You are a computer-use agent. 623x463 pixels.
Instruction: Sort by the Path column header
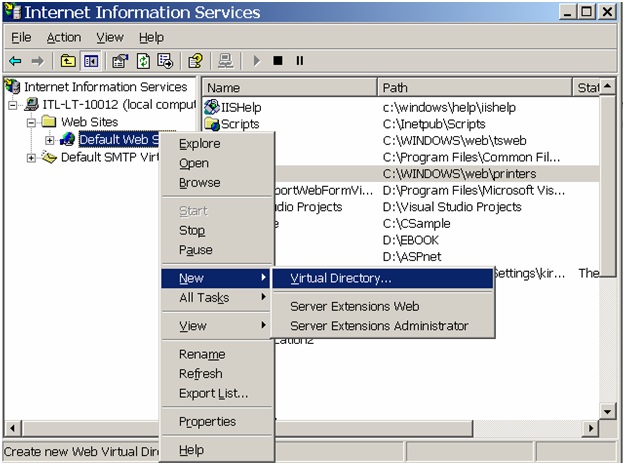click(475, 87)
